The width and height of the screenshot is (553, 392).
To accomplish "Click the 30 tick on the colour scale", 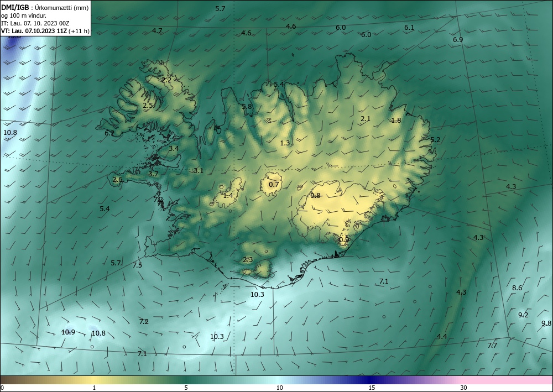I will click(x=463, y=388).
